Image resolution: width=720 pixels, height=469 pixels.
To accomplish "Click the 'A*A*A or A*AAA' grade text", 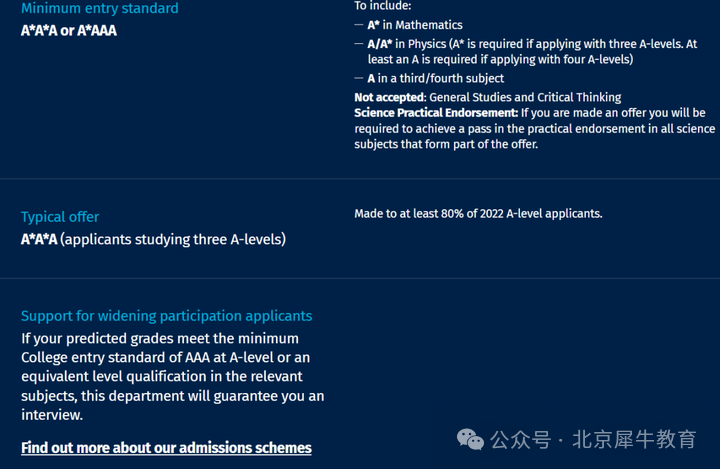I will 69,31.
